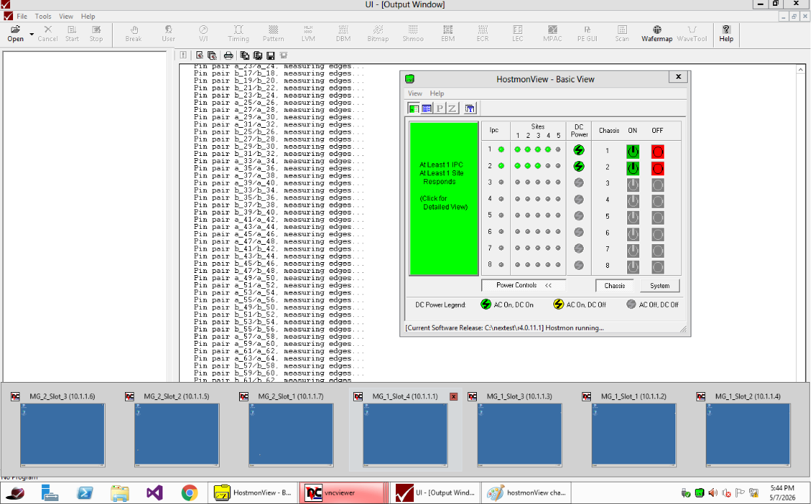Open PowerShell from the taskbar
This screenshot has height=504, width=812.
tap(85, 492)
